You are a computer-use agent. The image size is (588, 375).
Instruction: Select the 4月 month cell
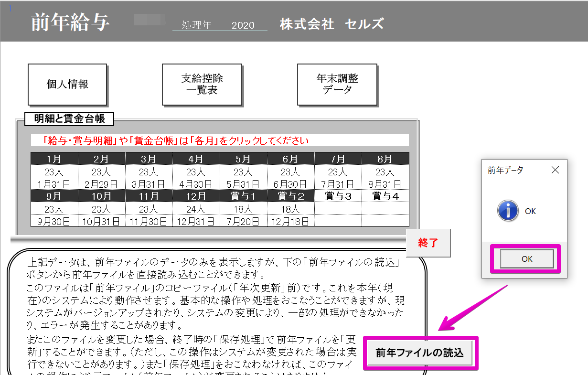(195, 159)
